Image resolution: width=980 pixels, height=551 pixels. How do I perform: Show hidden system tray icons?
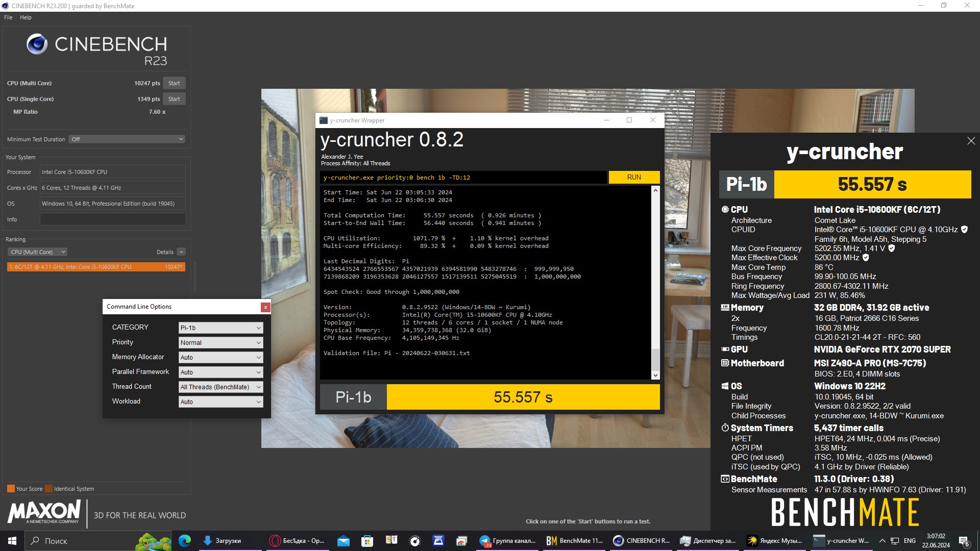click(x=882, y=541)
